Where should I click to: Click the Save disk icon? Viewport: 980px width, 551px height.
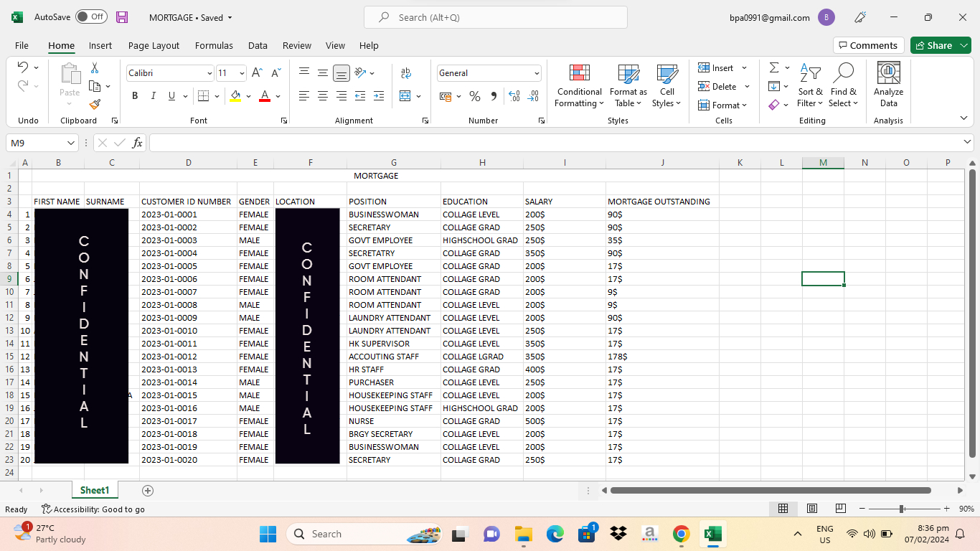click(x=122, y=17)
